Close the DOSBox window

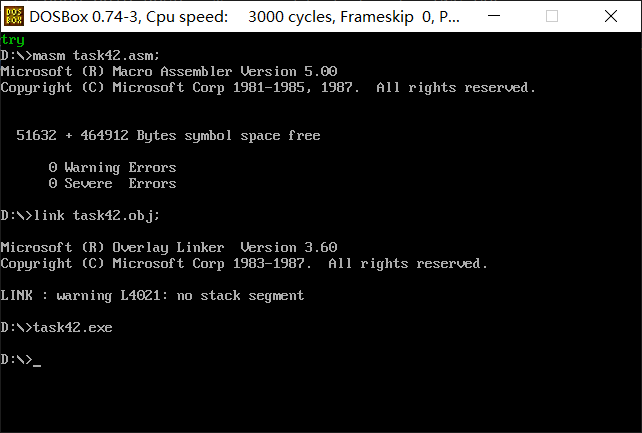point(608,17)
